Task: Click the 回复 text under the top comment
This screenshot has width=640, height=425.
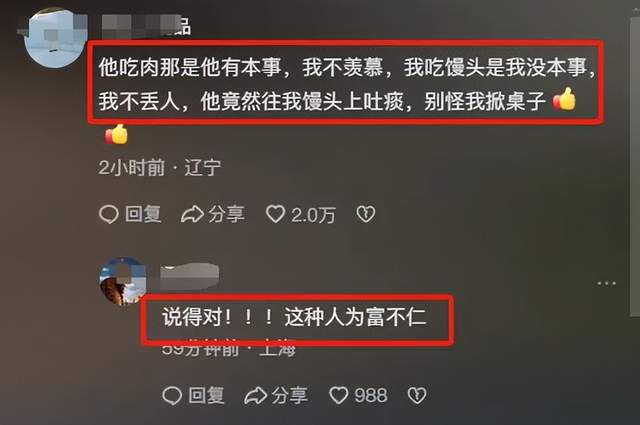Action: [143, 214]
